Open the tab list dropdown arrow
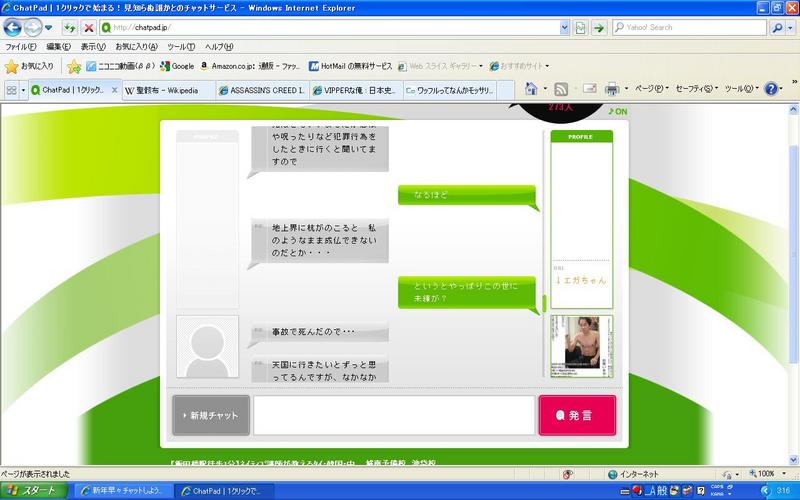 [23, 90]
